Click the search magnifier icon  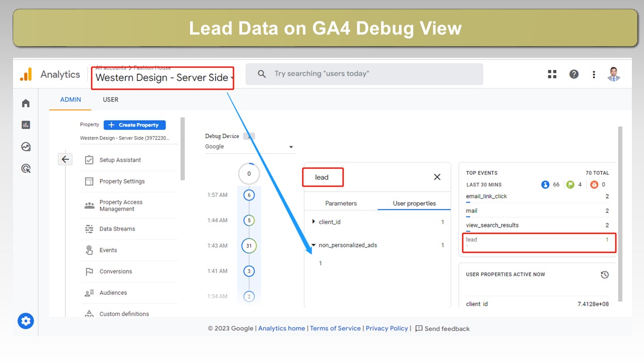[262, 74]
